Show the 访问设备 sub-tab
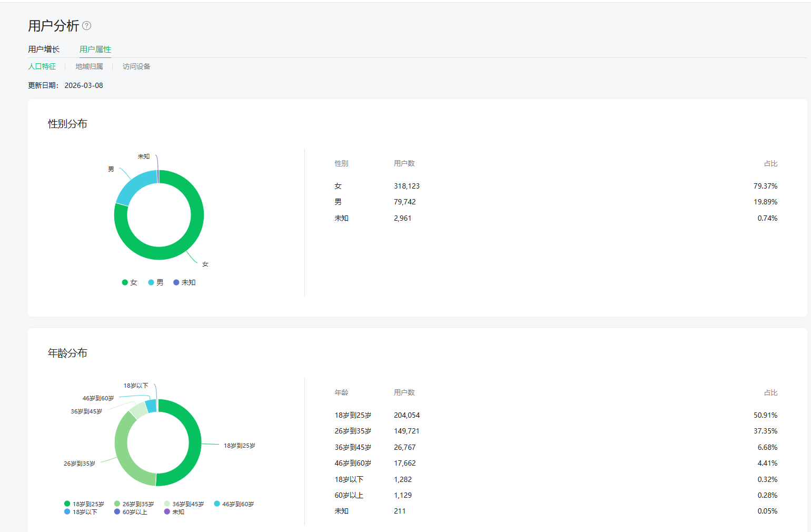Viewport: 811px width, 532px height. click(x=136, y=66)
